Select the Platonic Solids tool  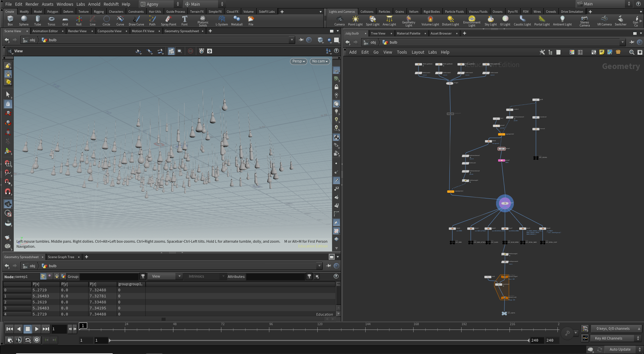(203, 21)
